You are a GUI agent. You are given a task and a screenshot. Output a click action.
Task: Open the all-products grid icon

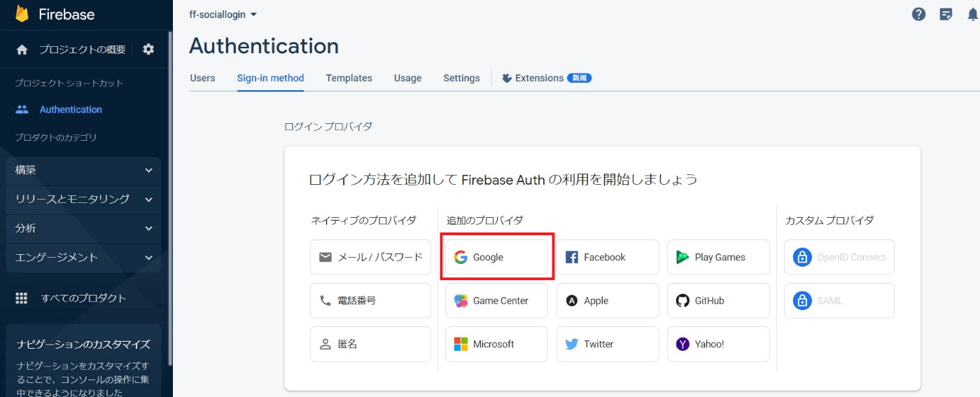point(22,298)
